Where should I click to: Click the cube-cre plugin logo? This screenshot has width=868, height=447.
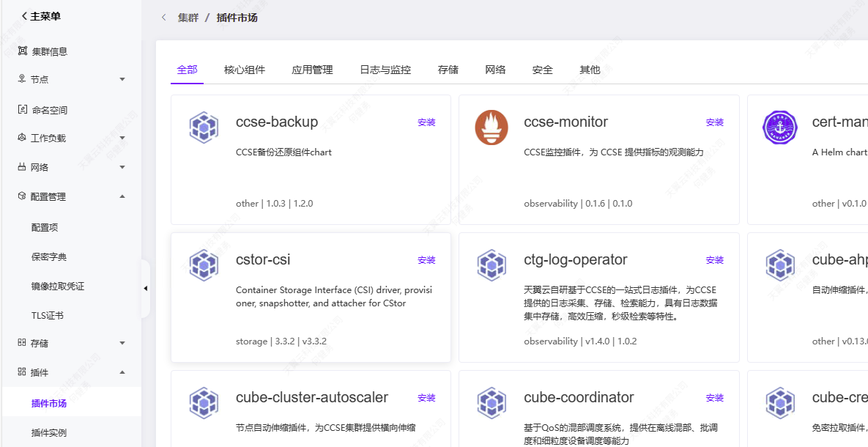[780, 403]
